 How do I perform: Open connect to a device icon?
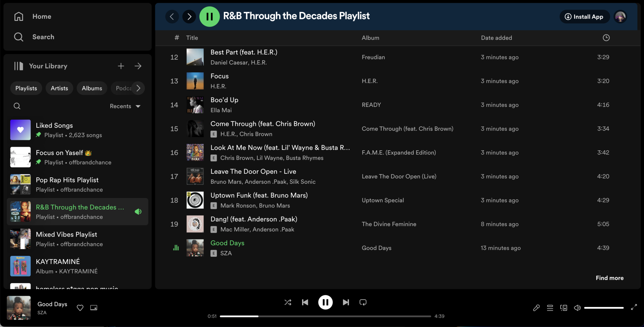coord(563,308)
